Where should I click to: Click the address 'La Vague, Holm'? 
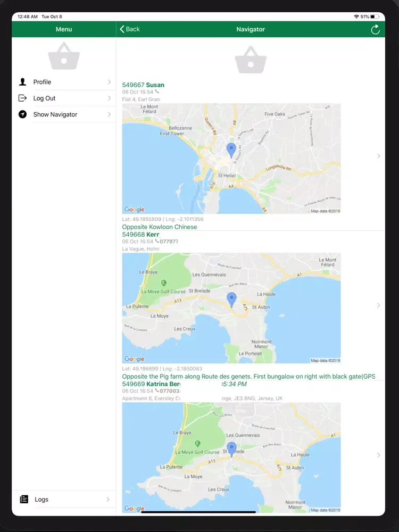coord(141,249)
